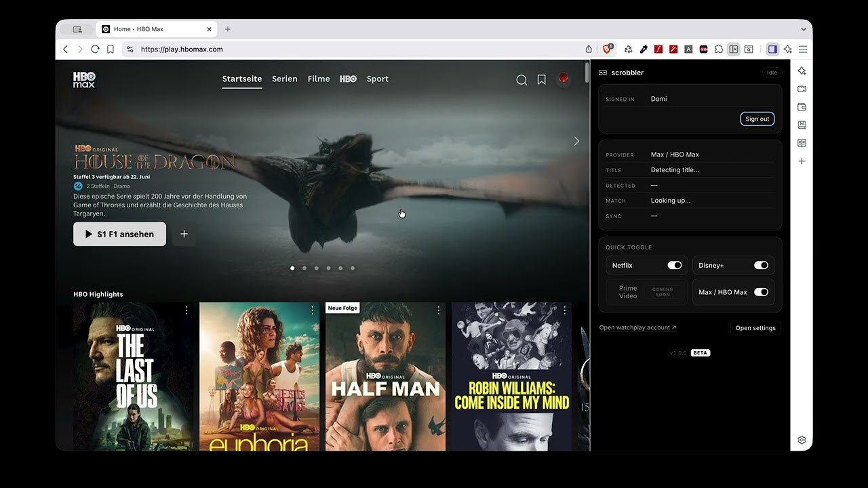Jump to the fourth hero carousel dot
Image resolution: width=868 pixels, height=488 pixels.
pyautogui.click(x=328, y=268)
